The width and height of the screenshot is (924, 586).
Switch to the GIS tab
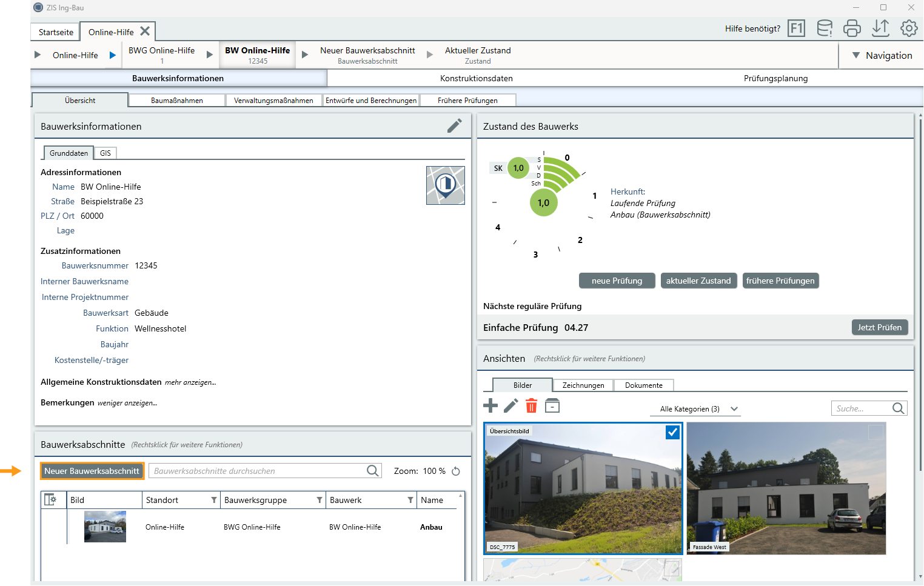(105, 153)
